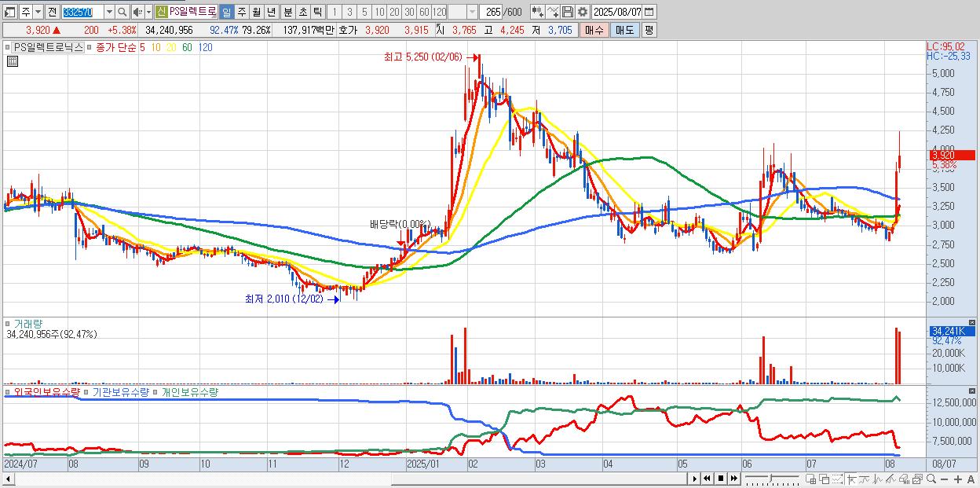The height and width of the screenshot is (488, 980).
Task: Click the stock code input field 332570
Action: [82, 12]
